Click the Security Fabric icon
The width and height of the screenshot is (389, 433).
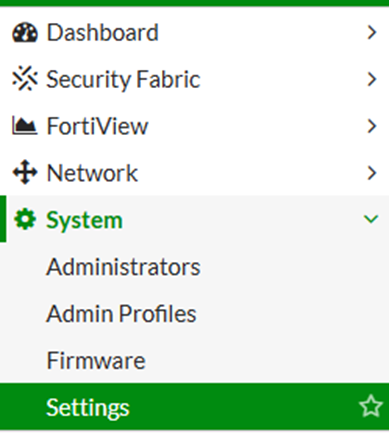pos(25,79)
